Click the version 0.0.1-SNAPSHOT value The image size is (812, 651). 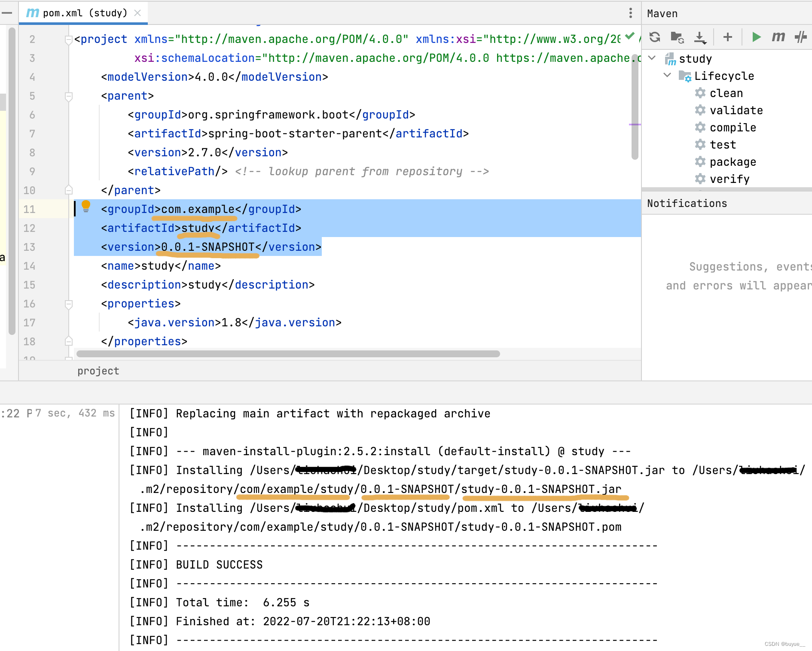[208, 247]
